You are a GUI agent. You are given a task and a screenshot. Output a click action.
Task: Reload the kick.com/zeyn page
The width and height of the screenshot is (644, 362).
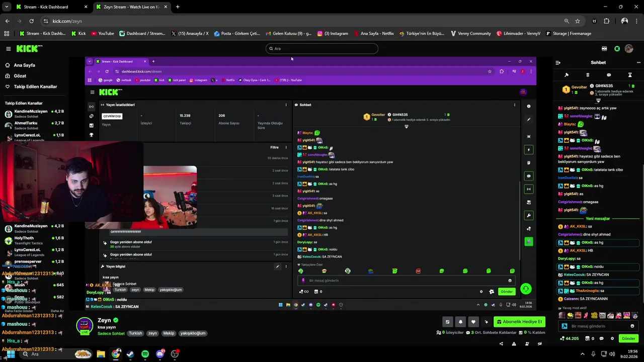point(31,21)
